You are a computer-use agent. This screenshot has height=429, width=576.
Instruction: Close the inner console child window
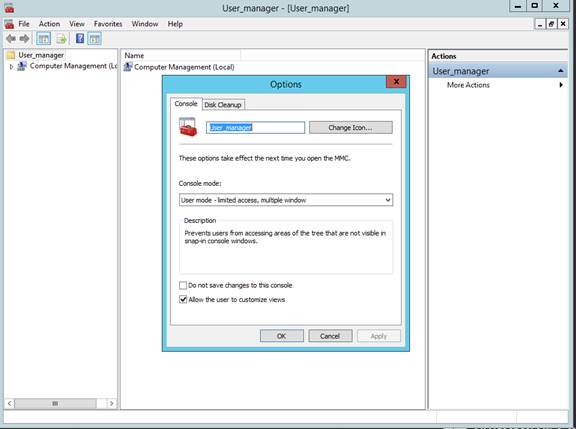coord(563,24)
